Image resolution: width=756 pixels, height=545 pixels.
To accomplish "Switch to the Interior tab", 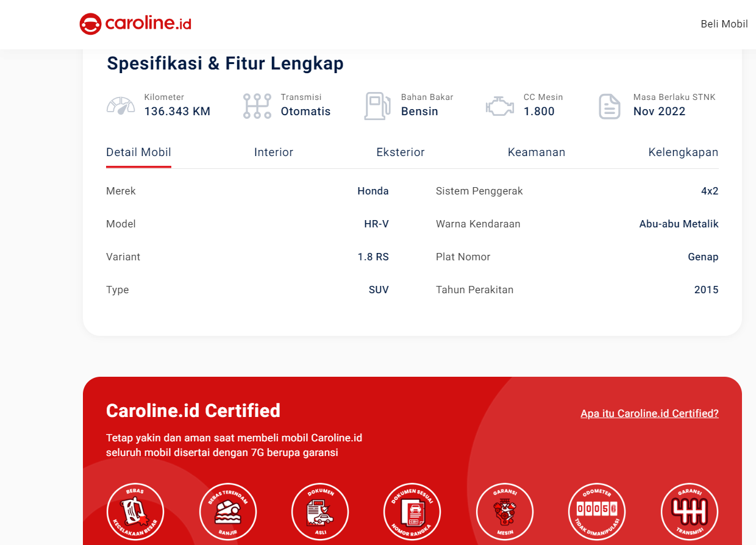I will [274, 152].
